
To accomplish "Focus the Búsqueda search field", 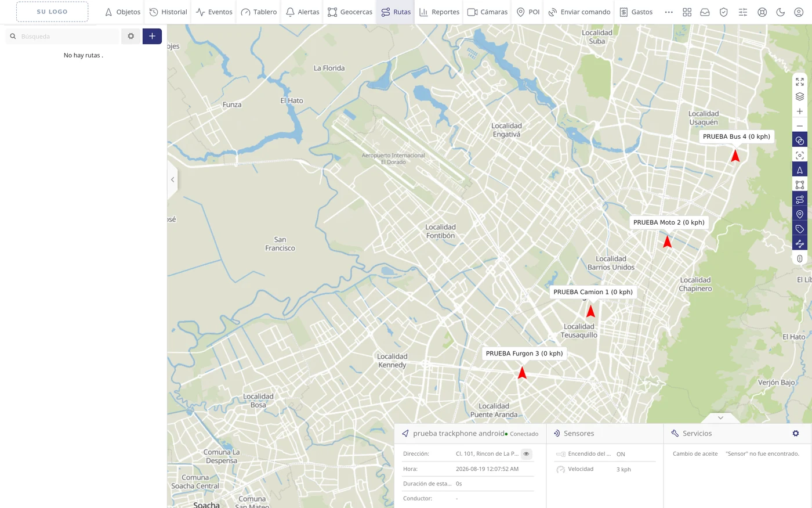I will pyautogui.click(x=62, y=36).
